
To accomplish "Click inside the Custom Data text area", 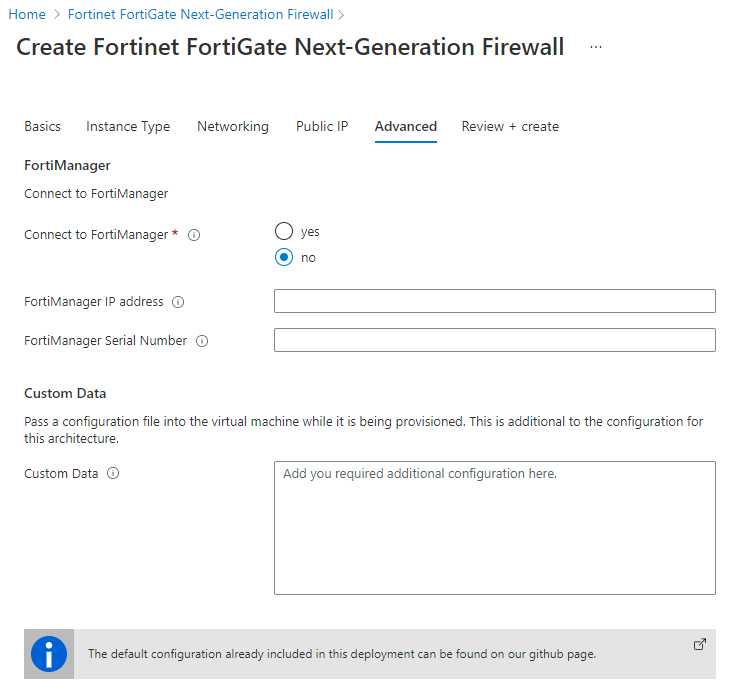I will (494, 528).
